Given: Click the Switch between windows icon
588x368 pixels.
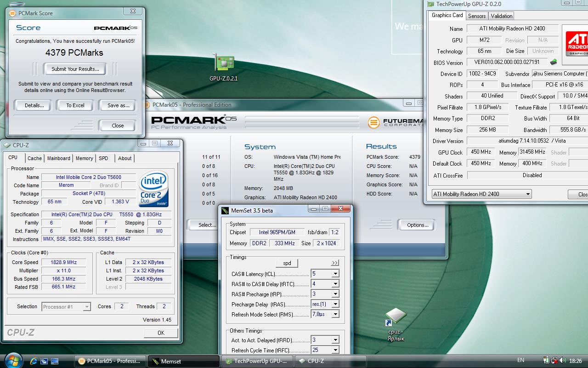Looking at the screenshot, I should (x=44, y=361).
